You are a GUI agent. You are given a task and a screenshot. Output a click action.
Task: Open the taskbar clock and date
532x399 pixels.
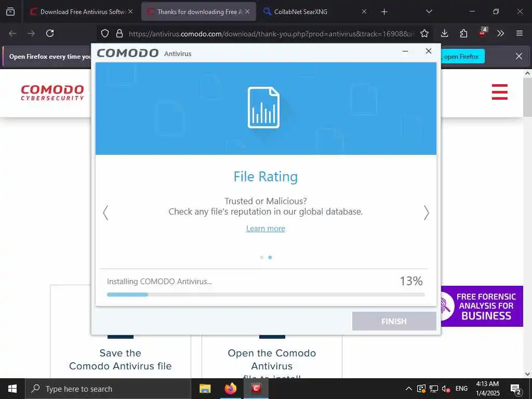pyautogui.click(x=487, y=389)
